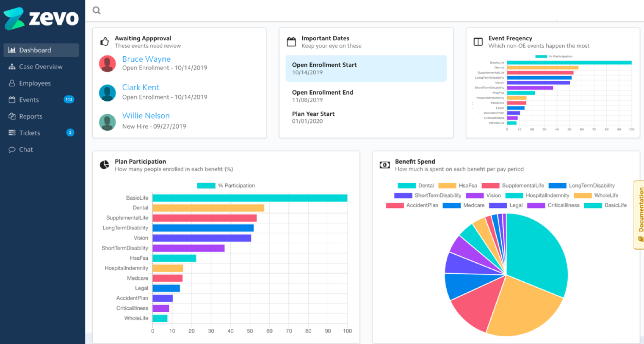
Task: Go to Employees in the sidebar
Action: [x=35, y=83]
